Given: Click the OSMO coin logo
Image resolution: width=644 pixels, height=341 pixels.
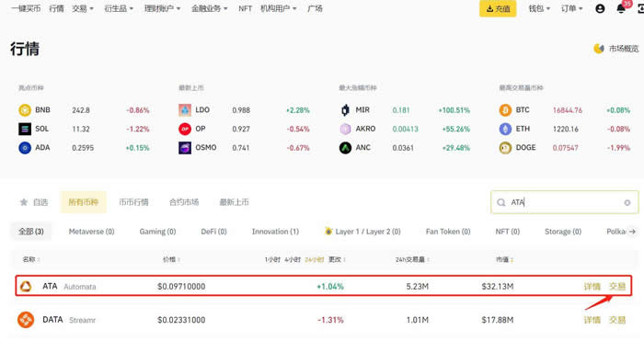Looking at the screenshot, I should coord(185,148).
